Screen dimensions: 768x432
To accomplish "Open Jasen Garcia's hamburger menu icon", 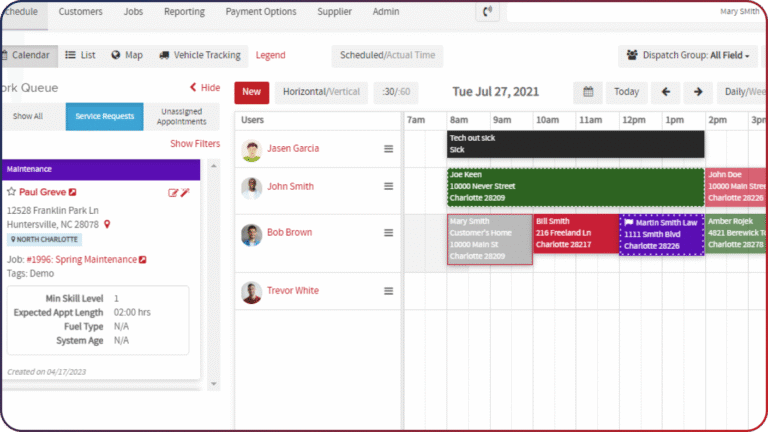I will click(388, 148).
